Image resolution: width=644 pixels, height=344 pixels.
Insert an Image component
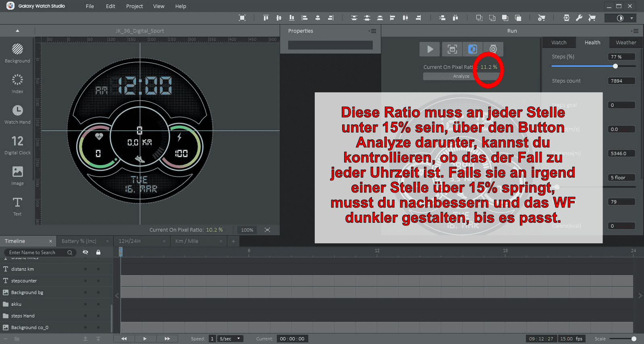(17, 176)
